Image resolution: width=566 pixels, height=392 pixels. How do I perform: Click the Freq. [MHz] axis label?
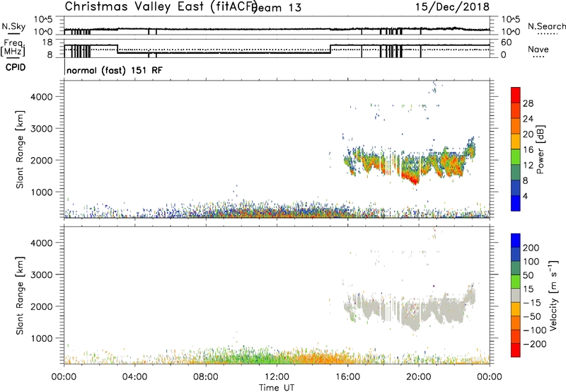pos(13,47)
